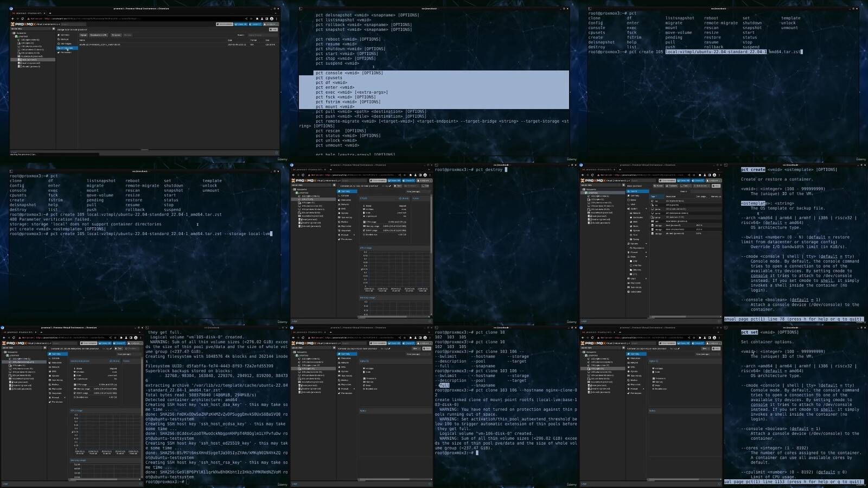The height and width of the screenshot is (488, 868).
Task: Select local (proxmox3) storage in CT Templates frame tree
Action: [33, 59]
